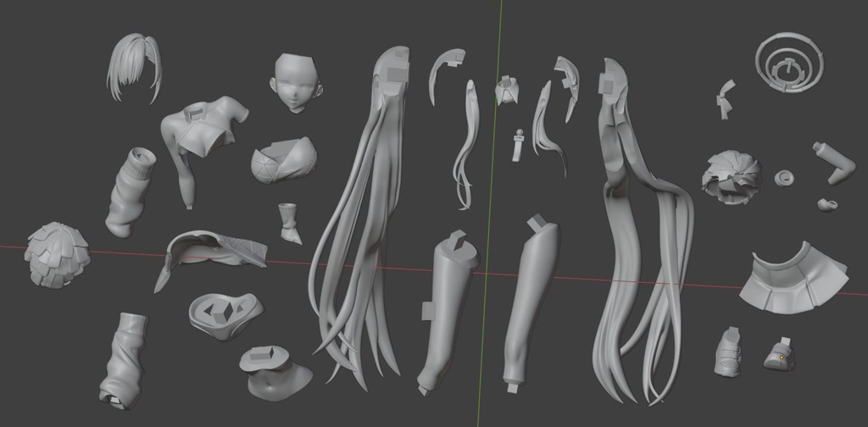The image size is (868, 427).
Task: Select the right leg mesh
Action: pyautogui.click(x=531, y=304)
